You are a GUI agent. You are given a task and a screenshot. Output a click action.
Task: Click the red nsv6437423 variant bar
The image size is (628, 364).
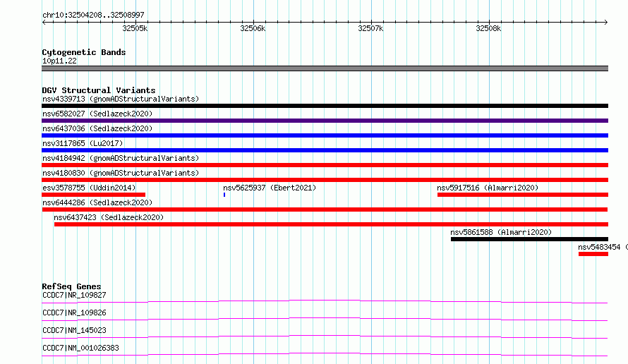tap(331, 224)
